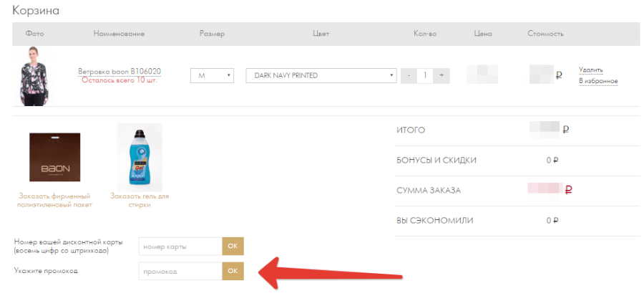Viewport: 644px width, 296px height.
Task: Increase item quantity with plus button
Action: pos(441,75)
